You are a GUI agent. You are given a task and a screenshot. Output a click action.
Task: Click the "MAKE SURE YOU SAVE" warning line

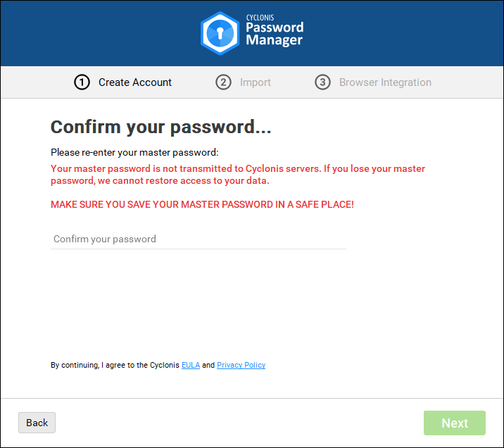202,204
